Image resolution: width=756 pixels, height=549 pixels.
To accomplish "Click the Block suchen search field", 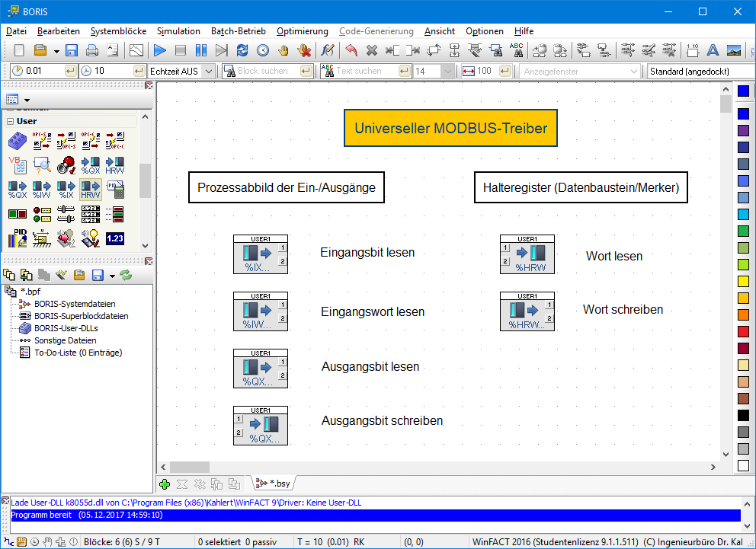I will tap(267, 71).
